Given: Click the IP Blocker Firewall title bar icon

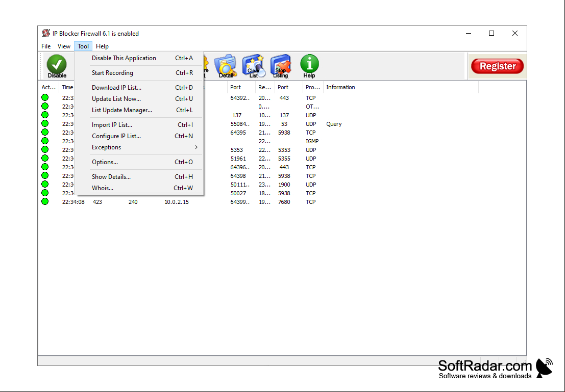Looking at the screenshot, I should pyautogui.click(x=46, y=34).
